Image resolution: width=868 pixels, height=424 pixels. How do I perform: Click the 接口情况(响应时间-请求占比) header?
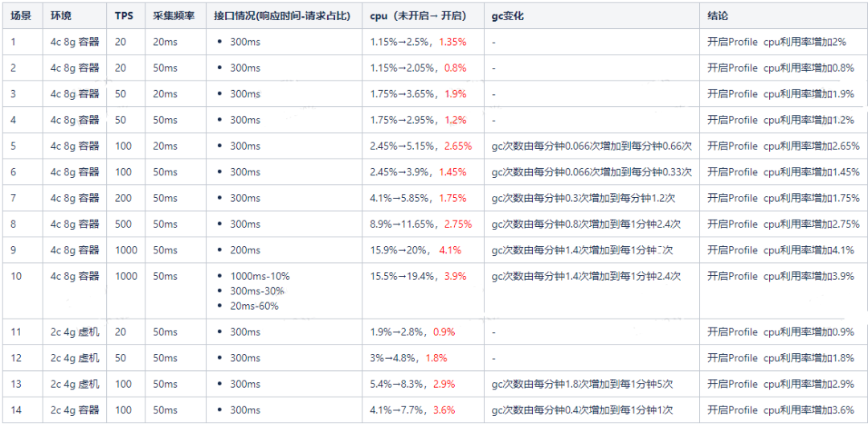(282, 15)
